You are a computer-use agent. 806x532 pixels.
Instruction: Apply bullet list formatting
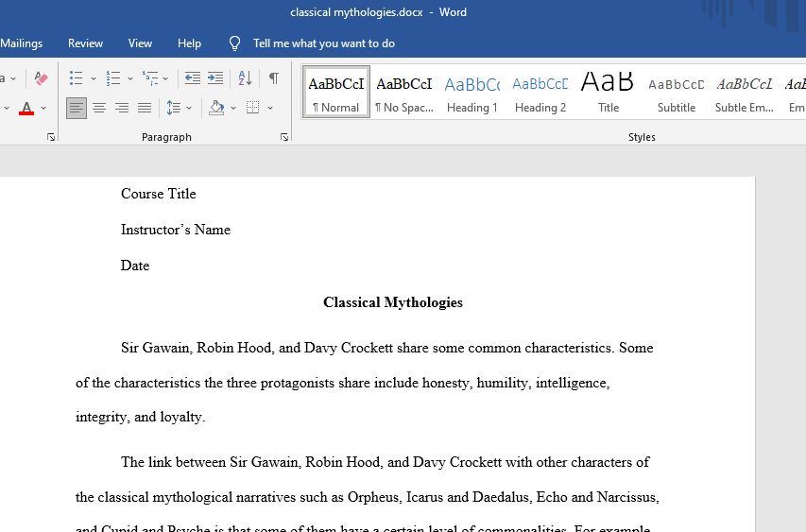[x=77, y=78]
